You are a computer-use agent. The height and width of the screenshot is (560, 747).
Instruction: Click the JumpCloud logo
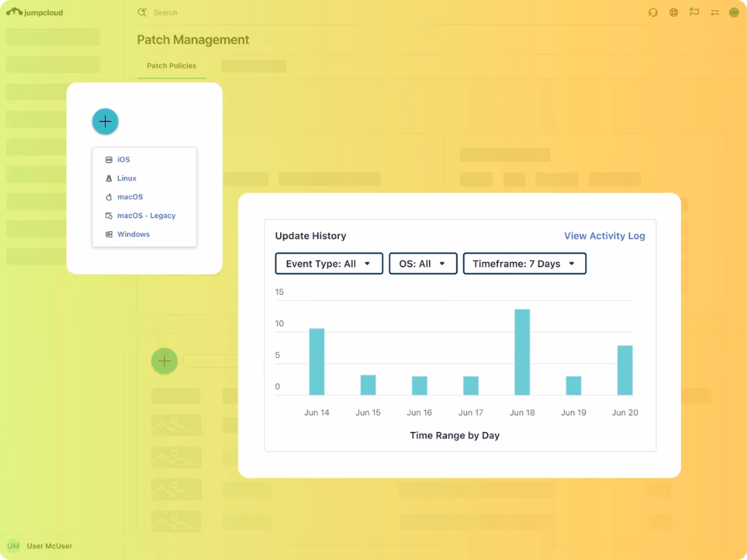(x=35, y=12)
